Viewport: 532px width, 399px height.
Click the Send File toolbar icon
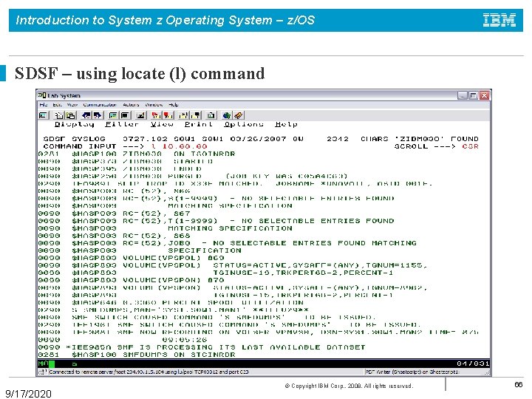86,115
